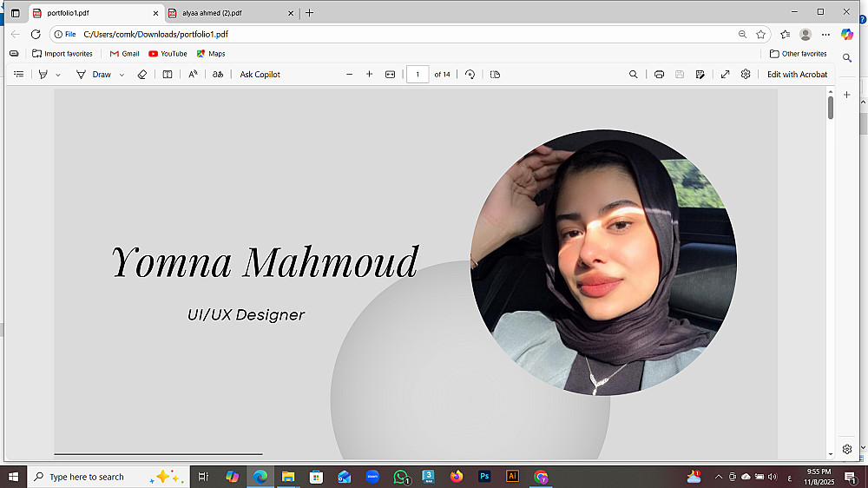Open Settings and more ellipsis menu

(826, 35)
